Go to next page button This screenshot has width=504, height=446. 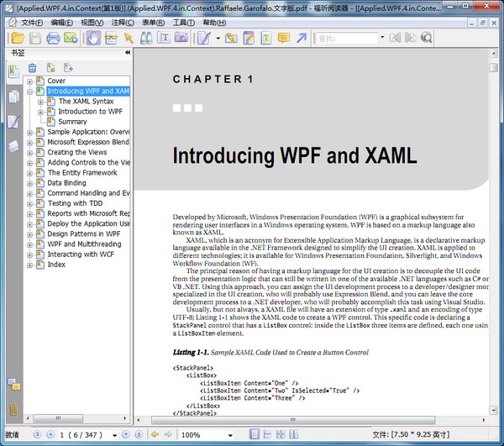[x=126, y=434]
